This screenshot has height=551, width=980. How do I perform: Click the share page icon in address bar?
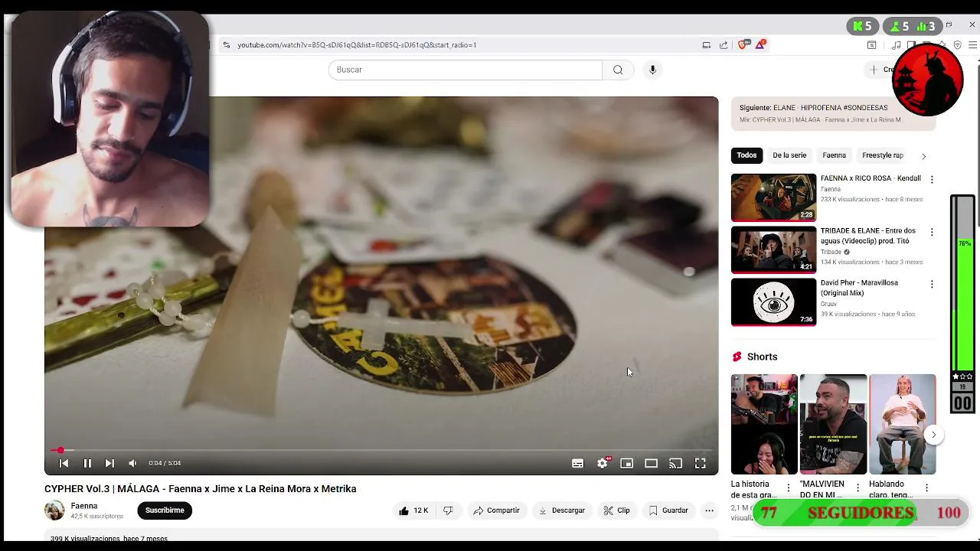(x=724, y=45)
